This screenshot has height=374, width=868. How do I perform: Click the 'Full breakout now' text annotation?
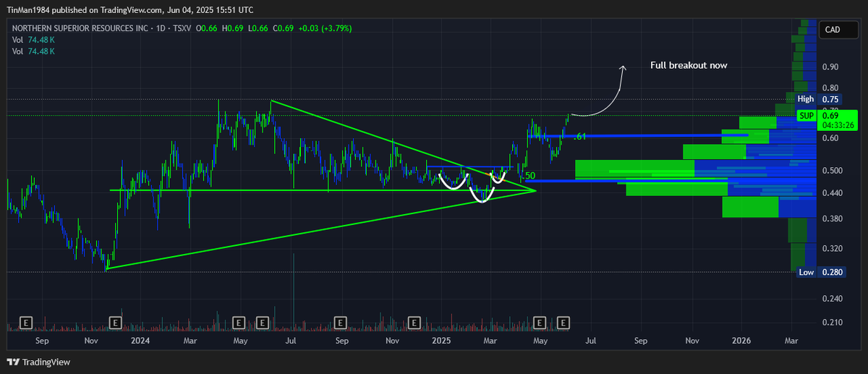click(x=688, y=65)
